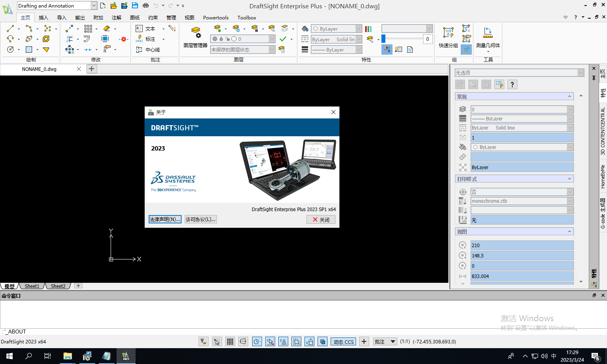
Task: Click the Quick Select icon in the properties panel
Action: pos(499,84)
